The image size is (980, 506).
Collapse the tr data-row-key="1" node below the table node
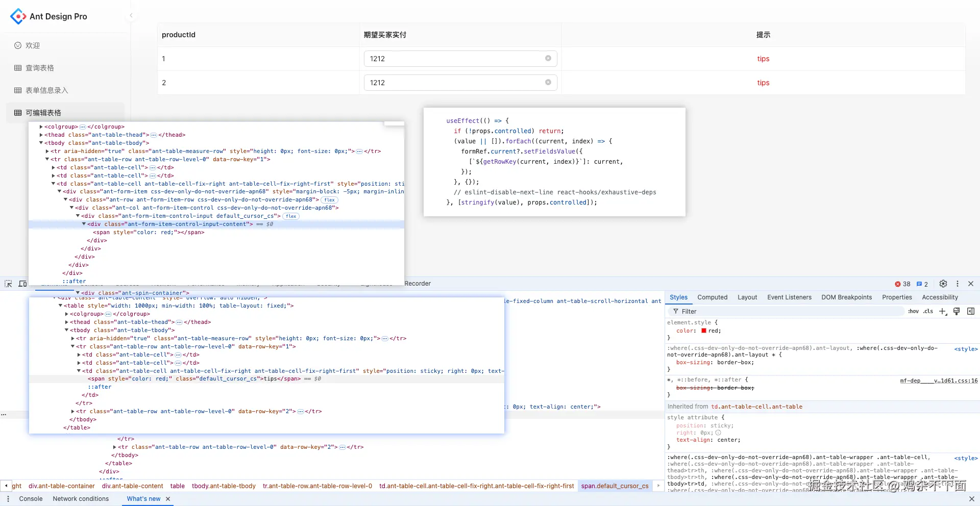tap(72, 346)
